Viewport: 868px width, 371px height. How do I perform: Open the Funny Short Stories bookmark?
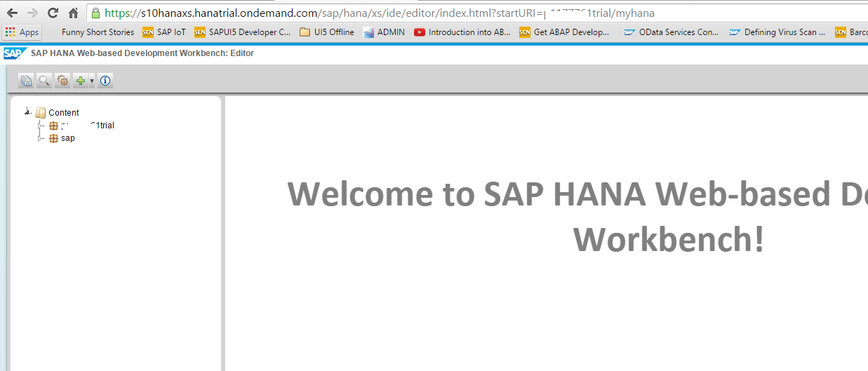98,32
